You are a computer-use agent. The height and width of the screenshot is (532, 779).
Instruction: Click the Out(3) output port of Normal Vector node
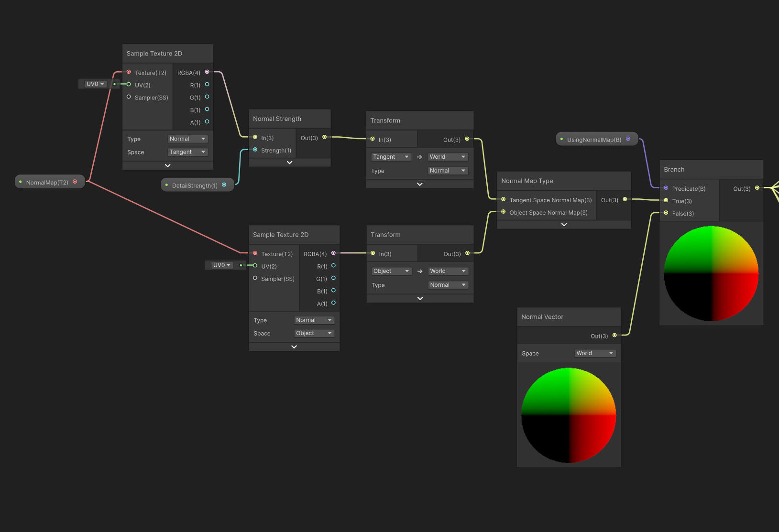tap(614, 336)
